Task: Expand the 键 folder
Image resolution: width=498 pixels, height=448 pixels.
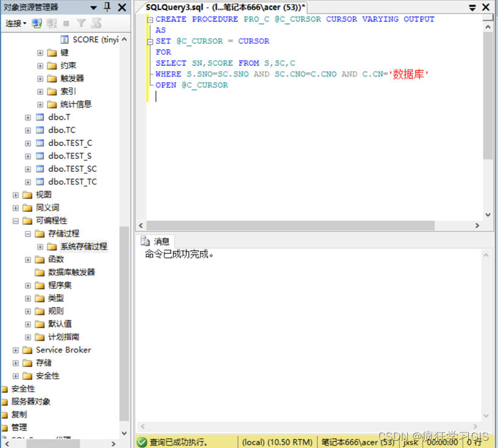Action: pyautogui.click(x=40, y=53)
